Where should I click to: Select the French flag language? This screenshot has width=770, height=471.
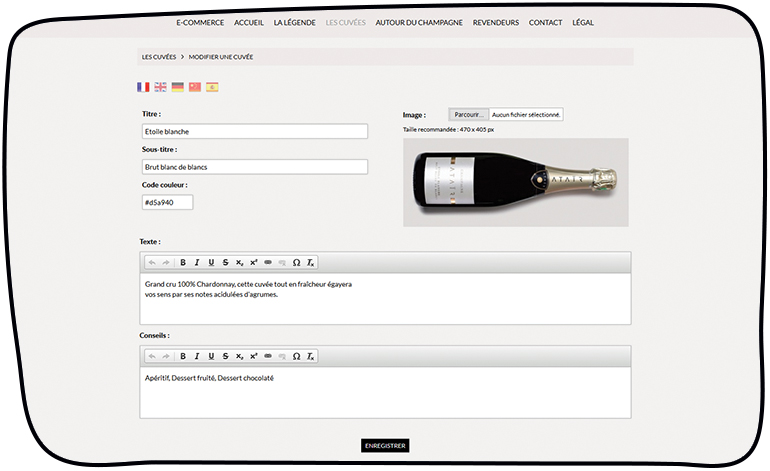click(143, 87)
